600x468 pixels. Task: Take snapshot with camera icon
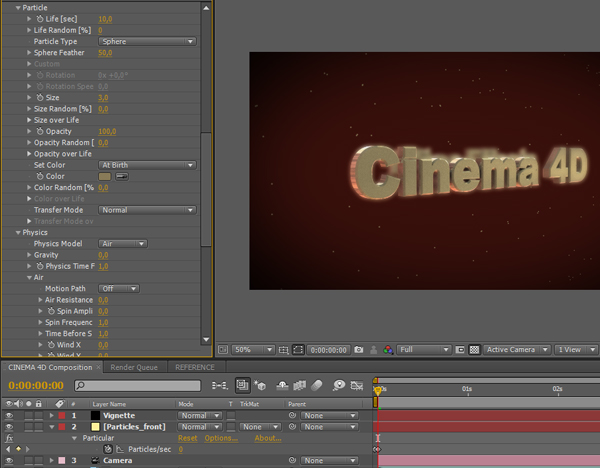[x=359, y=349]
